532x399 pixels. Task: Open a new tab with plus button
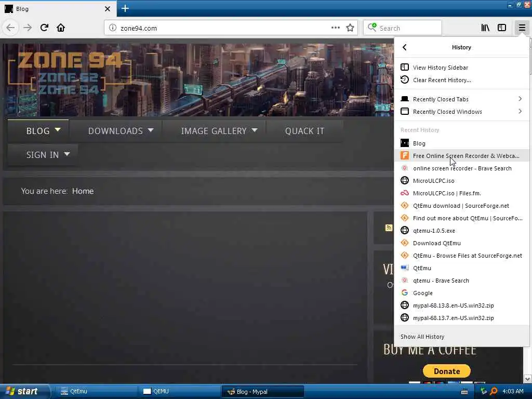[x=125, y=8]
